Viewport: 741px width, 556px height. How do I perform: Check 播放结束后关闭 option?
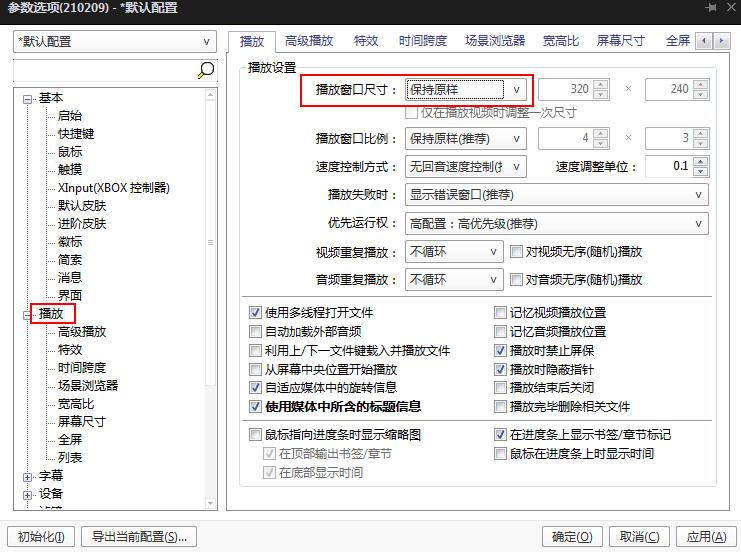tap(500, 387)
